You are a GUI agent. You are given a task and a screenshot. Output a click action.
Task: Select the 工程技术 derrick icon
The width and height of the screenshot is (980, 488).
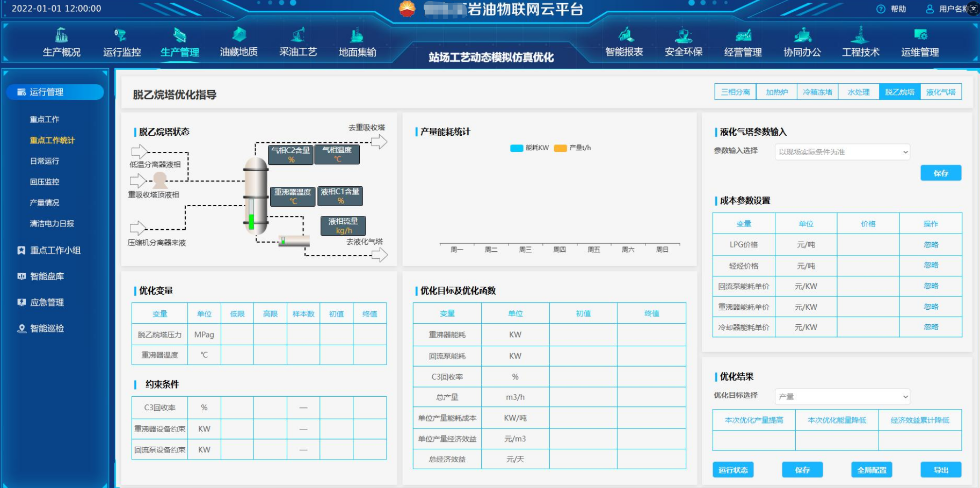(x=860, y=35)
